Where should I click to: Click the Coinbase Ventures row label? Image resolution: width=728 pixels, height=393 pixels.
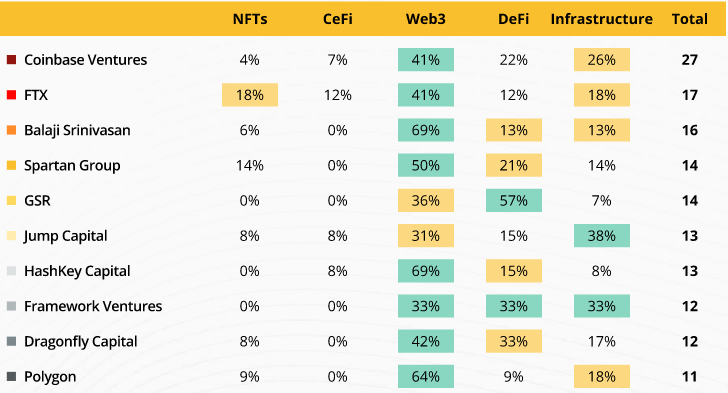coord(85,59)
